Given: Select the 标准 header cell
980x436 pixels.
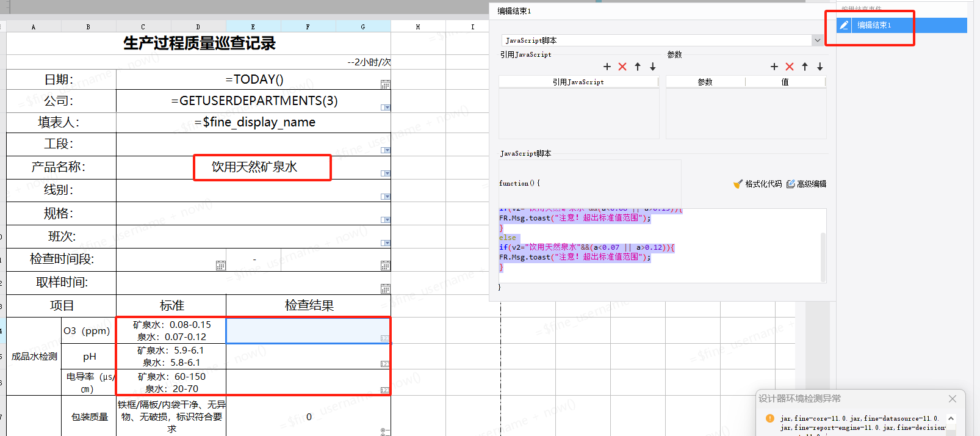Looking at the screenshot, I should coord(171,305).
